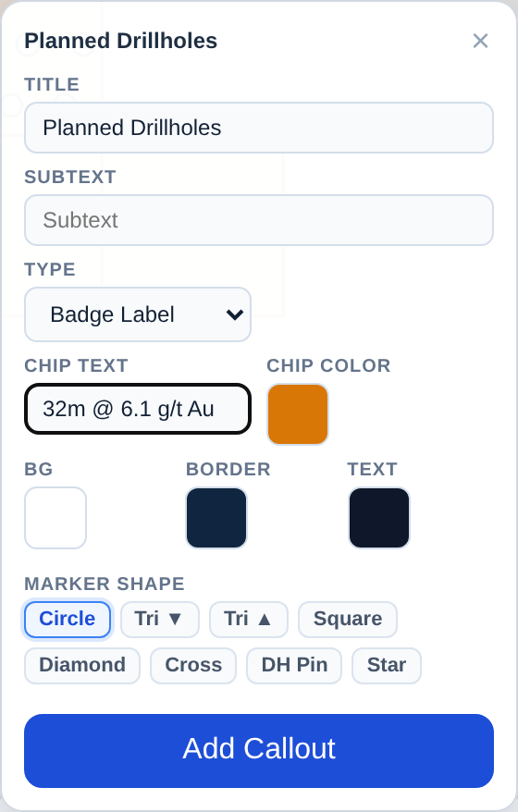The height and width of the screenshot is (812, 518).
Task: Open the orange Chip Color swatch
Action: point(298,414)
